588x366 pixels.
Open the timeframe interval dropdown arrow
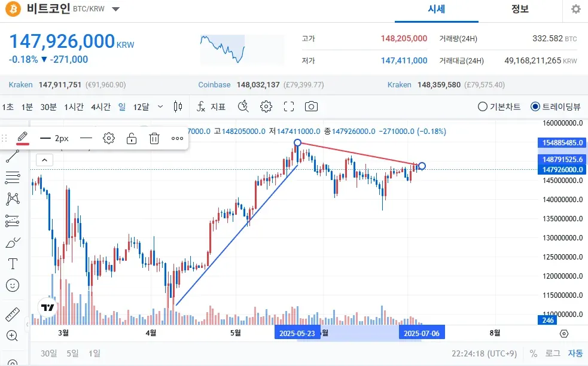(x=160, y=106)
